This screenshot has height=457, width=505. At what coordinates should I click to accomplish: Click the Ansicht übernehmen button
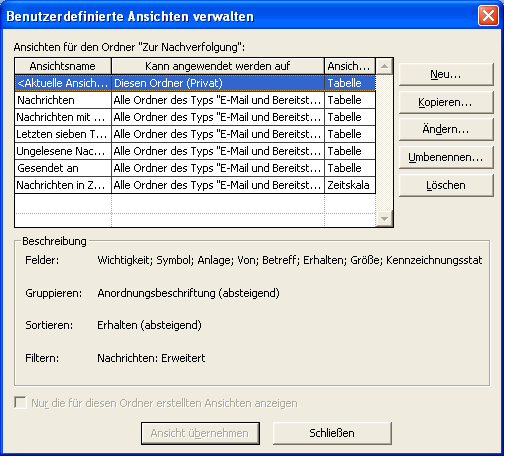coord(200,433)
